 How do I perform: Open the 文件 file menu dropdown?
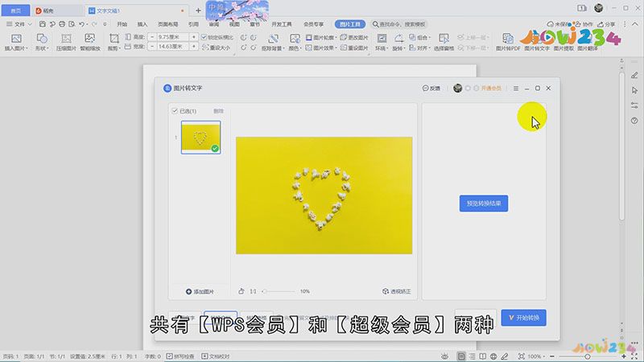[x=19, y=24]
